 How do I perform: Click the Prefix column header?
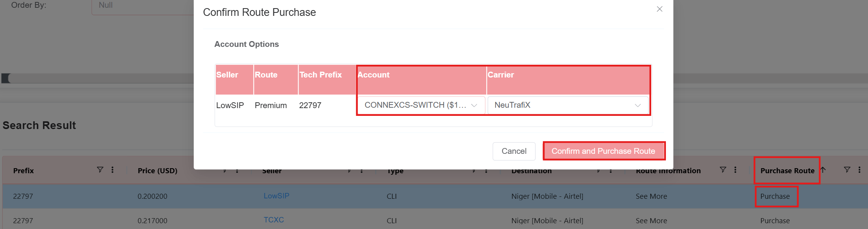24,170
